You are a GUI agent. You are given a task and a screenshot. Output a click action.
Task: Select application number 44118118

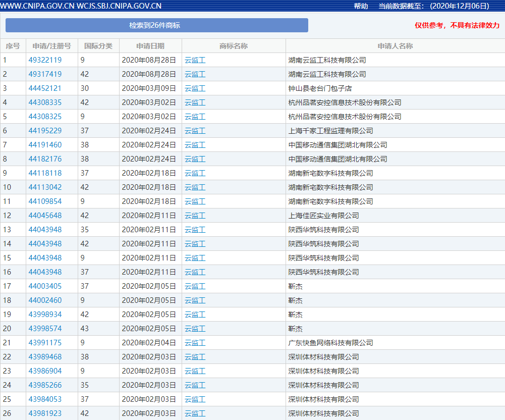click(x=45, y=173)
